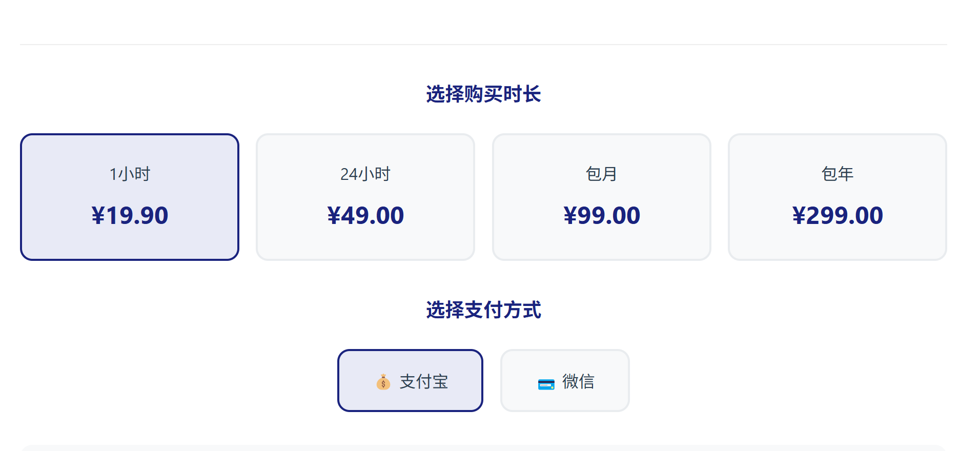Select the 支付宝 payment option
This screenshot has height=451, width=980.
click(x=410, y=380)
